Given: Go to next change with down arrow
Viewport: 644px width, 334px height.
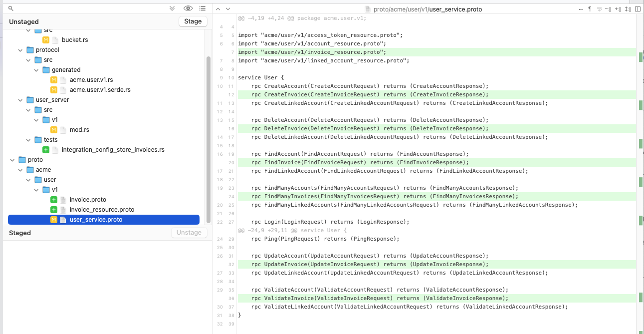Looking at the screenshot, I should [x=228, y=9].
